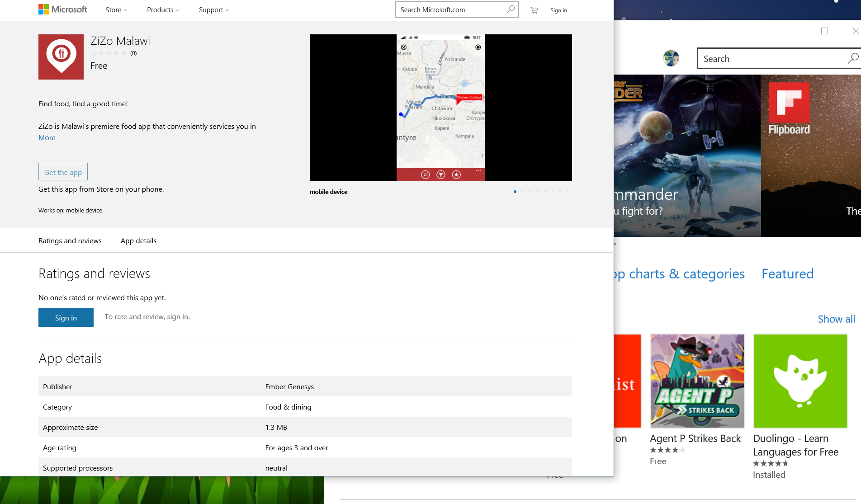861x504 pixels.
Task: Minimize the Store window
Action: click(793, 31)
